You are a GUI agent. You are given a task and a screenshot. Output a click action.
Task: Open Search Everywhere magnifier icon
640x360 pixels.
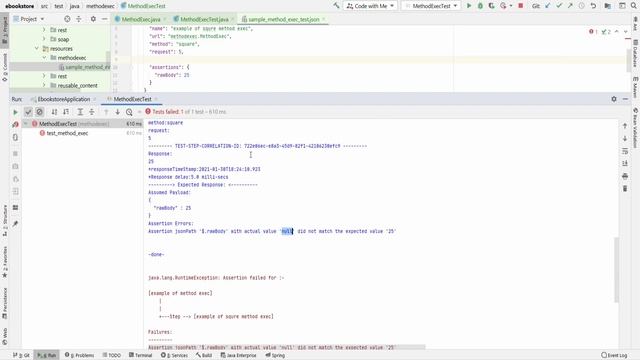(633, 6)
